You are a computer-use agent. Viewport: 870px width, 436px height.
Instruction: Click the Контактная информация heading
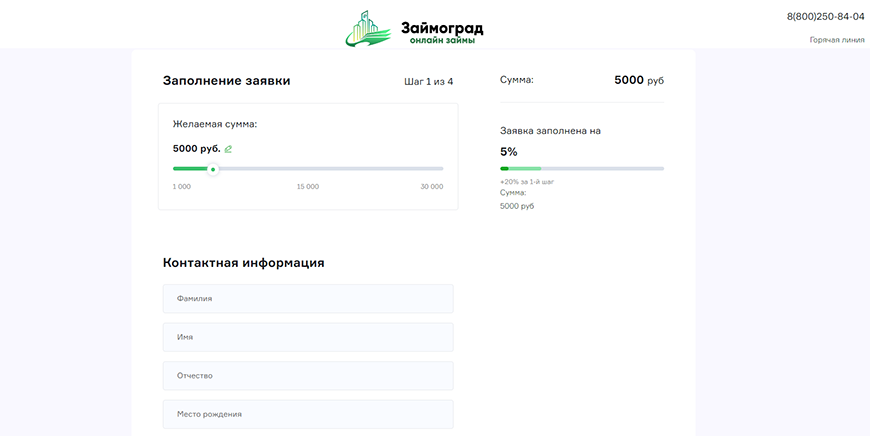click(x=243, y=263)
